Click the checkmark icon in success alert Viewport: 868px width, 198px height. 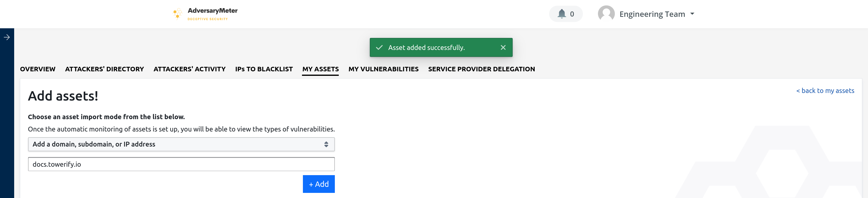click(379, 48)
